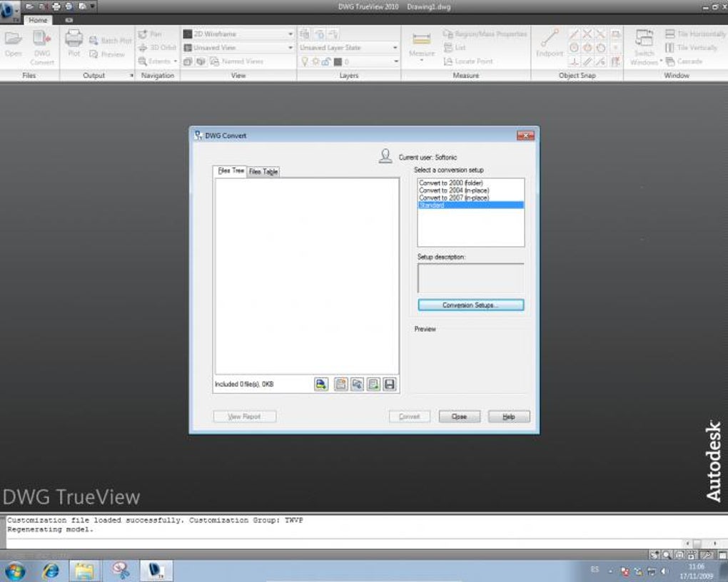This screenshot has width=728, height=582.
Task: Click the Add File icon in DWG Convert
Action: 321,384
